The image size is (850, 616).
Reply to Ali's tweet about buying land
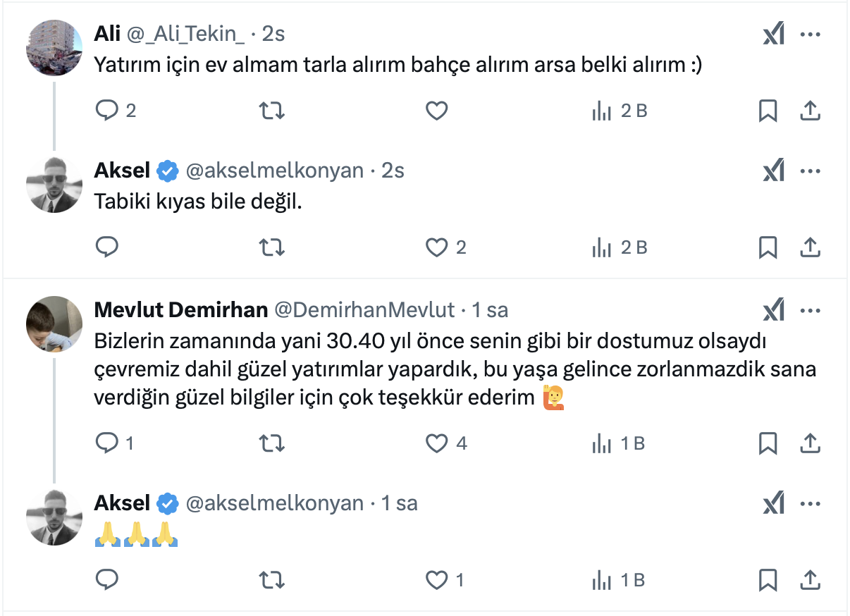[107, 111]
